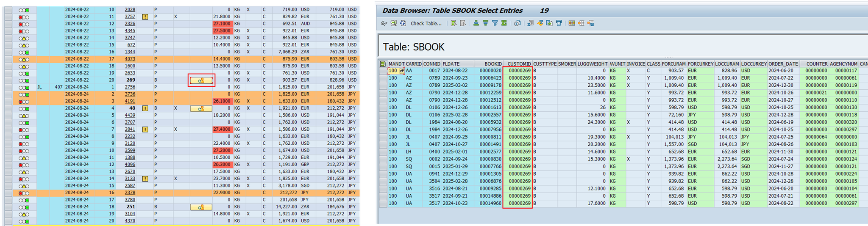Open customer link 4370

(x=130, y=221)
